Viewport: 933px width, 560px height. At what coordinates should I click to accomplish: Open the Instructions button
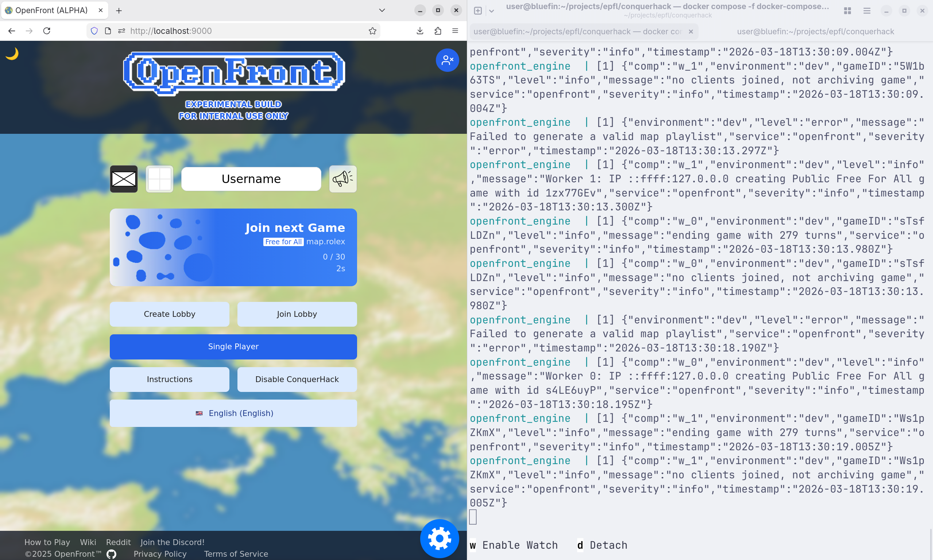click(x=170, y=379)
